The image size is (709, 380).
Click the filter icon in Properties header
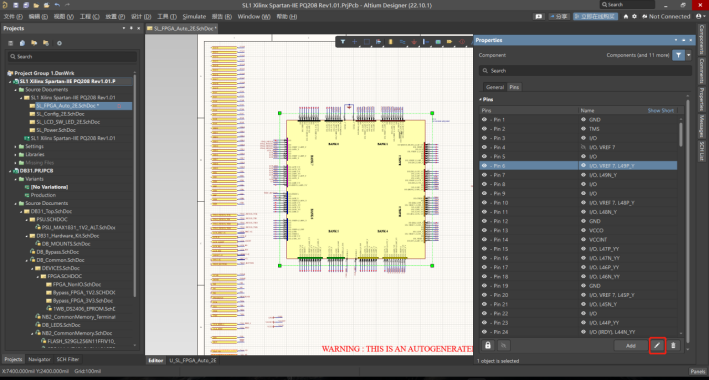(x=678, y=55)
